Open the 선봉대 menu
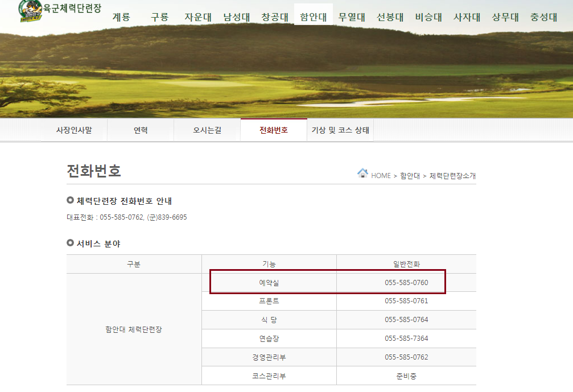Screen dimensions: 573x392 (x=390, y=17)
